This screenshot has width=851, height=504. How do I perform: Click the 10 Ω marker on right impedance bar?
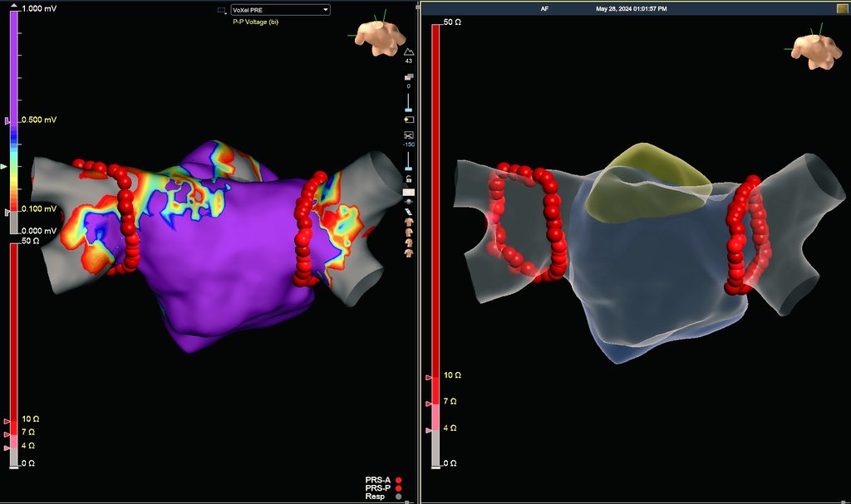(x=429, y=378)
